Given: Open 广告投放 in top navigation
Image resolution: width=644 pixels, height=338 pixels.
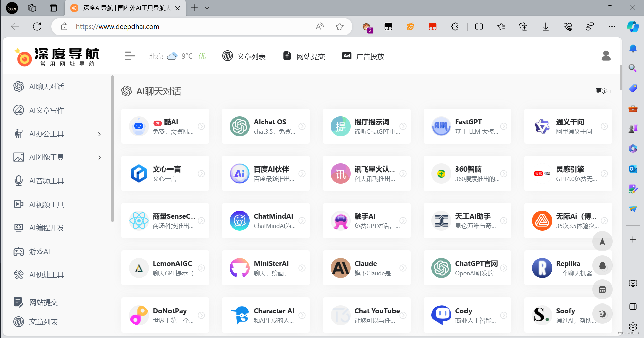Looking at the screenshot, I should pos(363,56).
